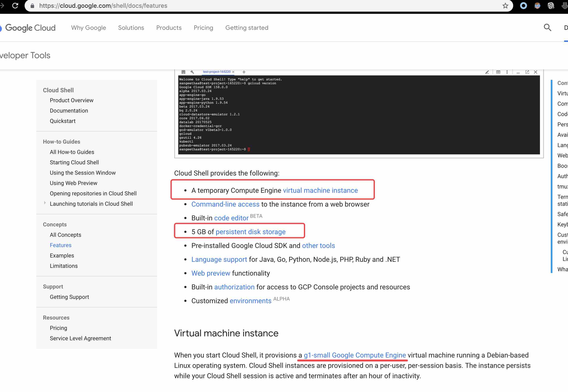Click the search magnifier icon
Viewport: 568px width, 392px height.
point(547,28)
